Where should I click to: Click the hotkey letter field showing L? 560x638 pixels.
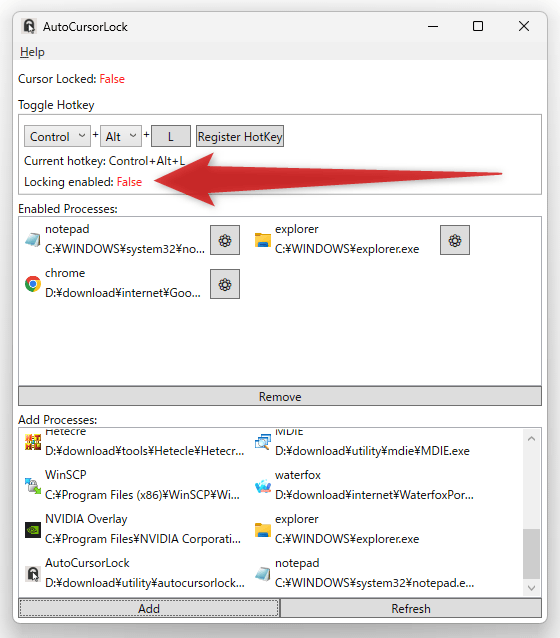pyautogui.click(x=171, y=136)
